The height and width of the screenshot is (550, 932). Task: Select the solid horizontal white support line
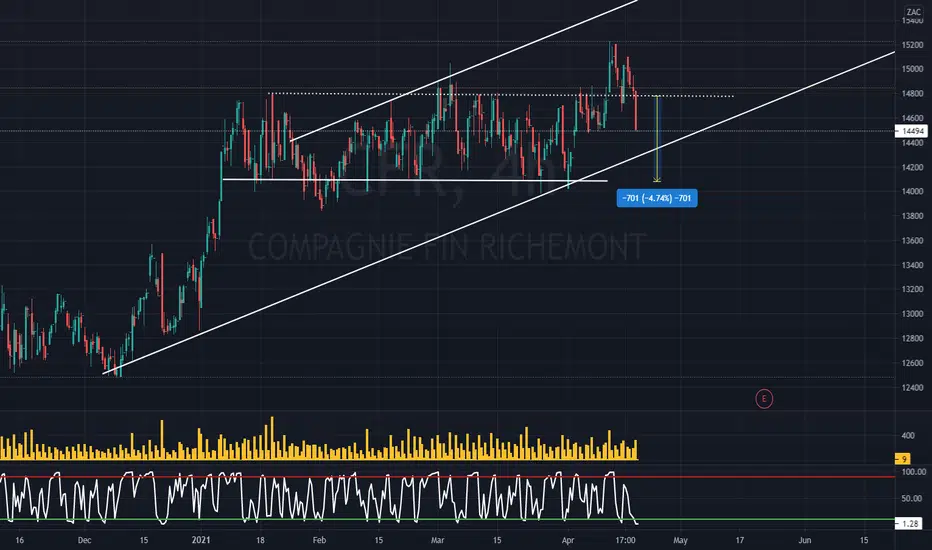[x=415, y=180]
